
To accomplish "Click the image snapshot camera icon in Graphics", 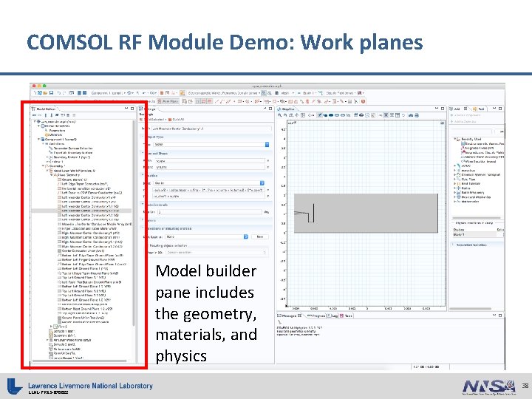I will point(411,115).
